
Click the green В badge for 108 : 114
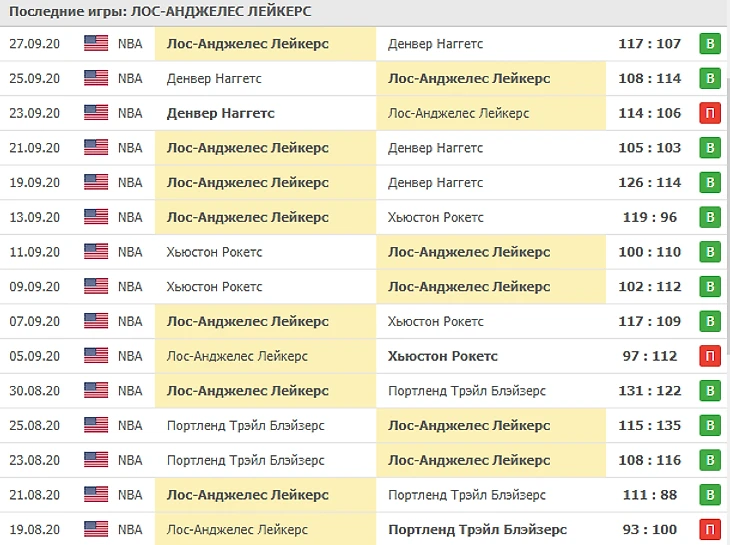[x=710, y=78]
